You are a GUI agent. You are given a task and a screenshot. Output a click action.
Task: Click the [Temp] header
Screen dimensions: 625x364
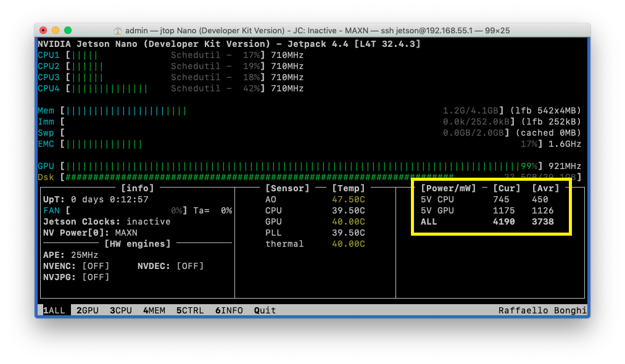coord(349,188)
